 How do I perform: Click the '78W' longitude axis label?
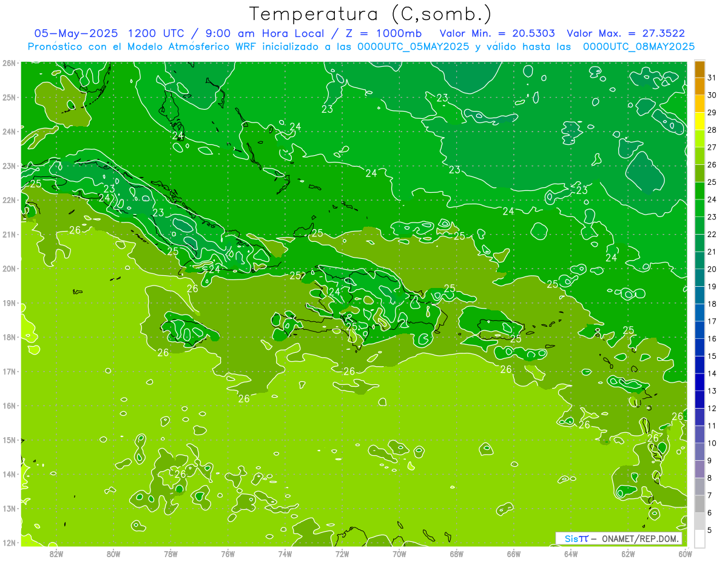(x=171, y=554)
